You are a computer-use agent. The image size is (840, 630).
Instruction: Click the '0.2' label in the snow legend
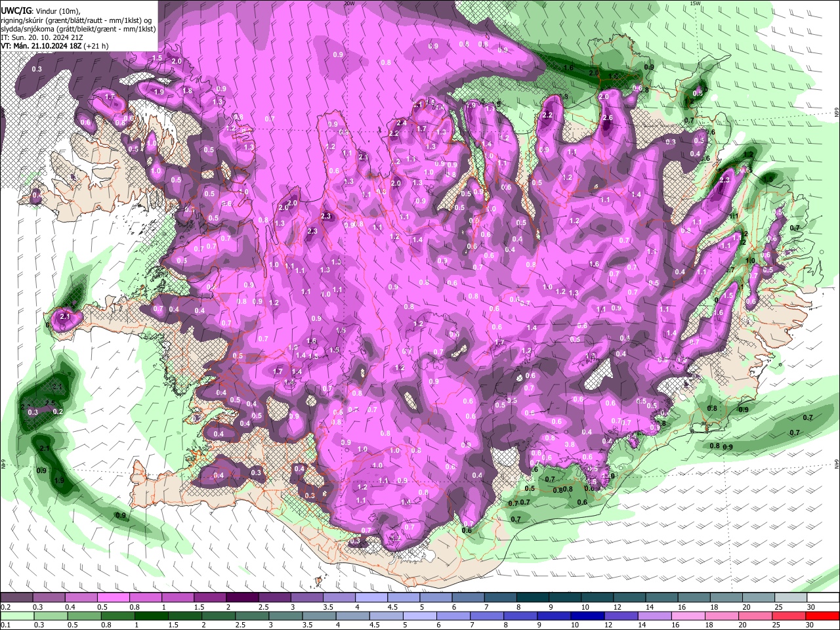click(5, 607)
